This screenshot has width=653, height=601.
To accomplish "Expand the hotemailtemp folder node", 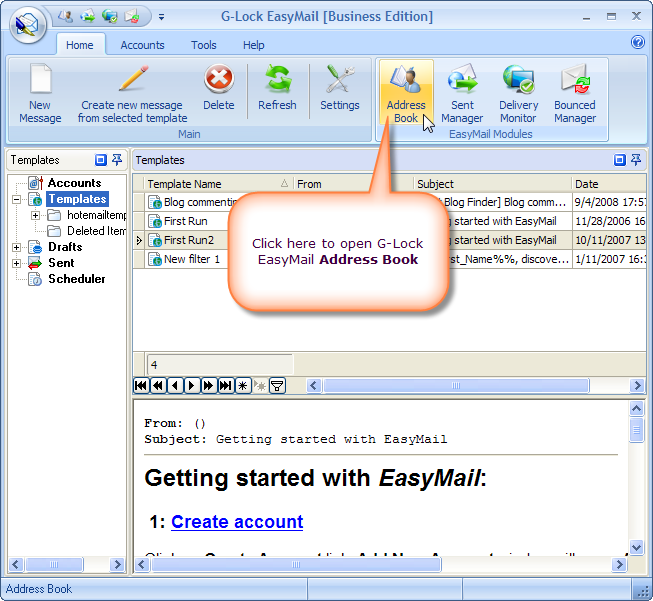I will [36, 215].
